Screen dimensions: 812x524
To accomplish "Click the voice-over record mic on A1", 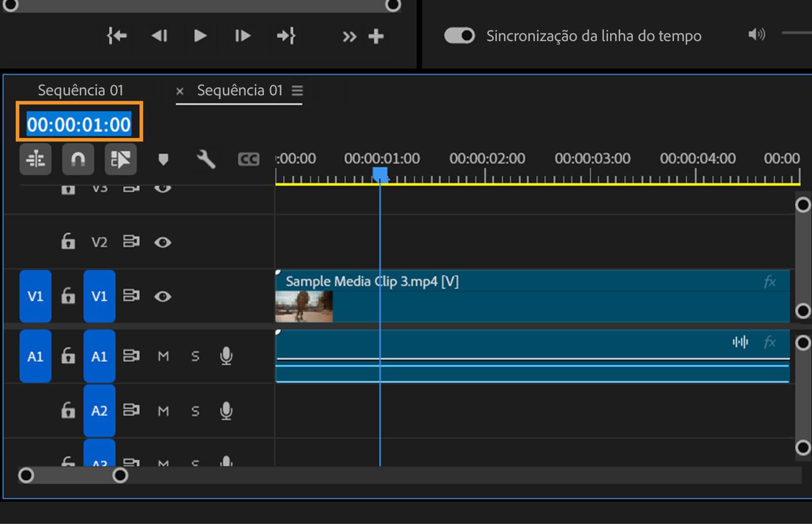I will 226,356.
